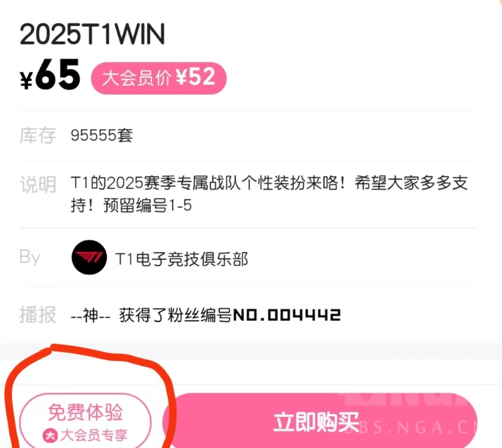Tap the 库存 stock label
This screenshot has height=448, width=502.
[38, 136]
